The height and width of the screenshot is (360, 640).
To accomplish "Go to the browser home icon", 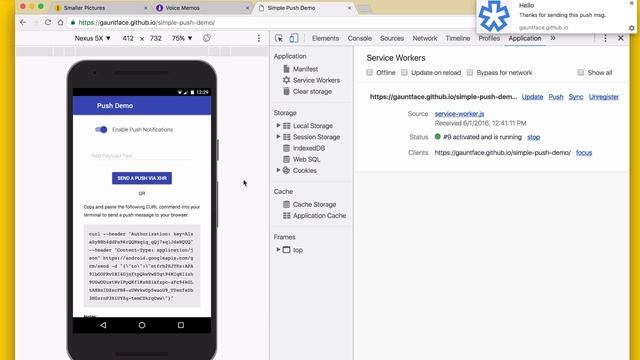I will click(60, 22).
